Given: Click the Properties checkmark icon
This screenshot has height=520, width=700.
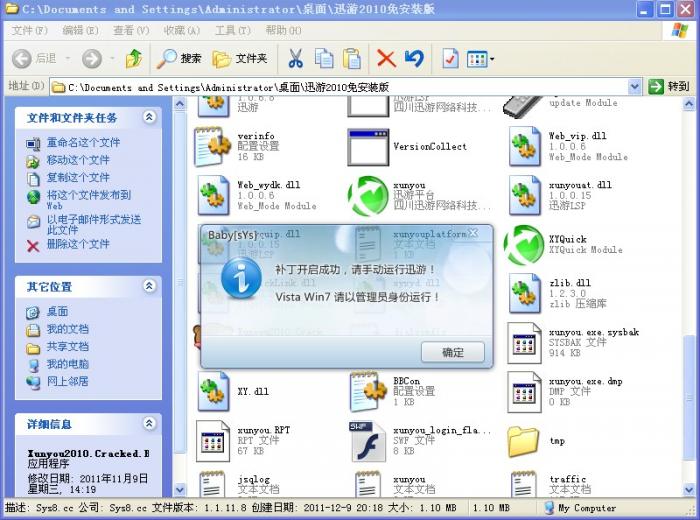Looking at the screenshot, I should point(450,58).
